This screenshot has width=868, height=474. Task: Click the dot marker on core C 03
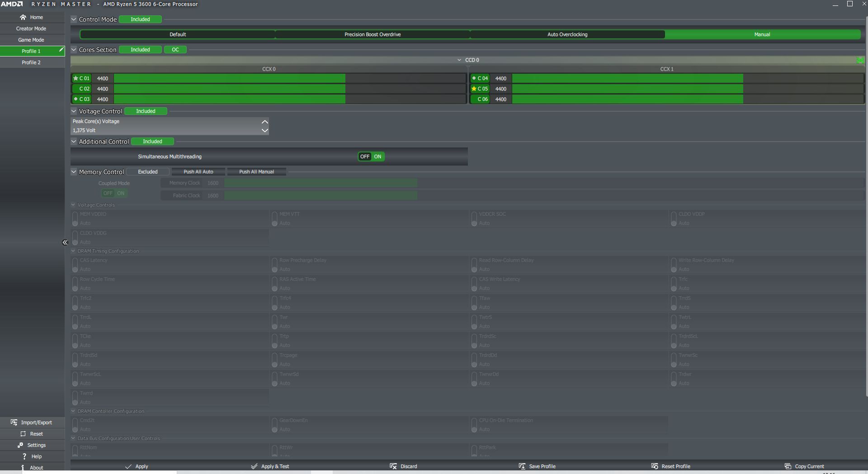(75, 99)
